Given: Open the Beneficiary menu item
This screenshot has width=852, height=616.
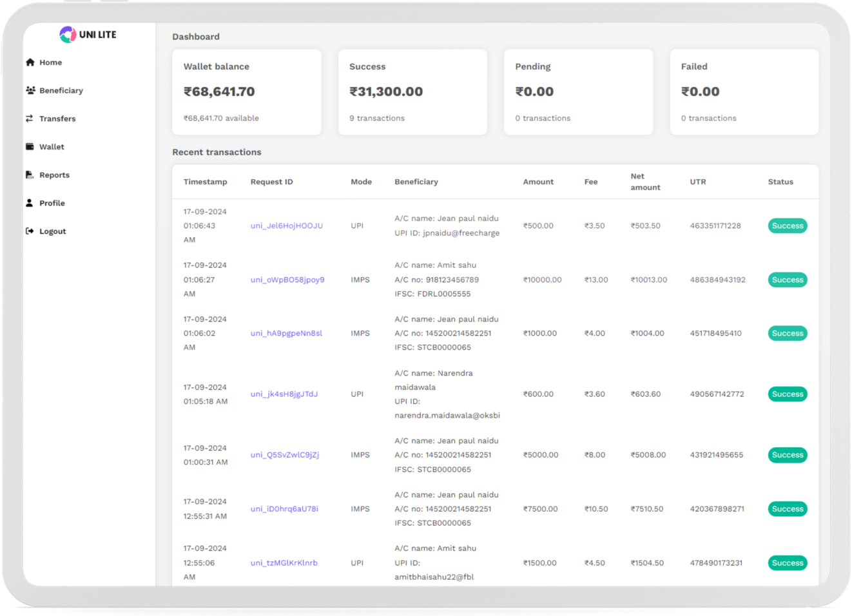Looking at the screenshot, I should 61,91.
